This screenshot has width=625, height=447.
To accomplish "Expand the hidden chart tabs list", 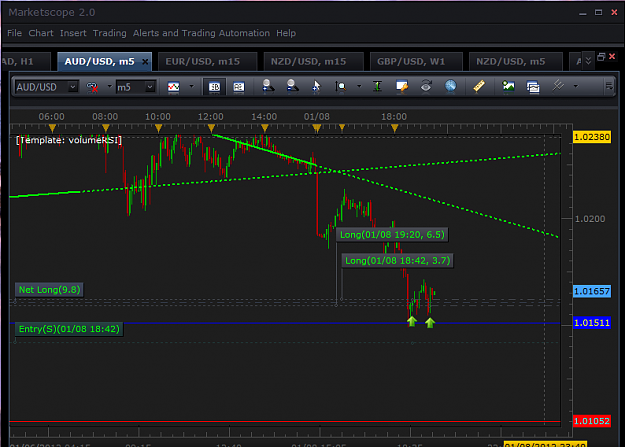I will pos(588,61).
